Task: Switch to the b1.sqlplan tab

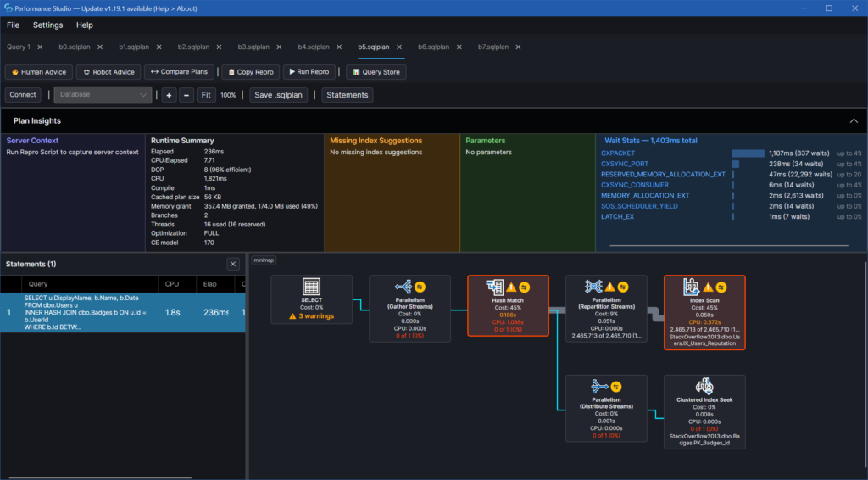Action: [x=134, y=47]
